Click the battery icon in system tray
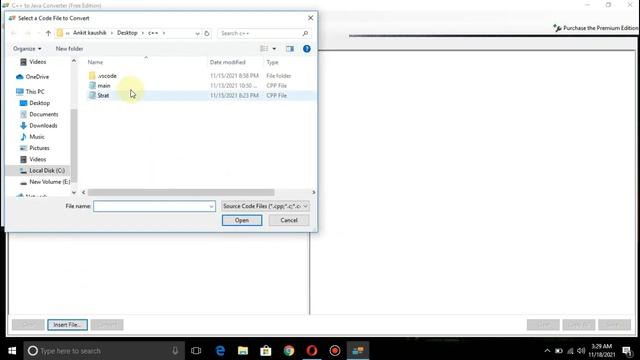Viewport: 640px width, 360px height. pos(559,351)
